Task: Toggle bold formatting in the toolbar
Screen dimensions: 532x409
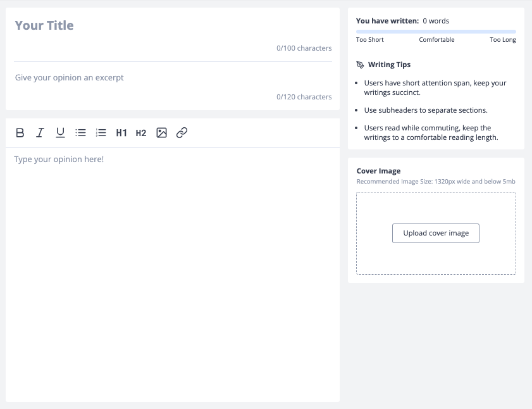Action: 20,132
